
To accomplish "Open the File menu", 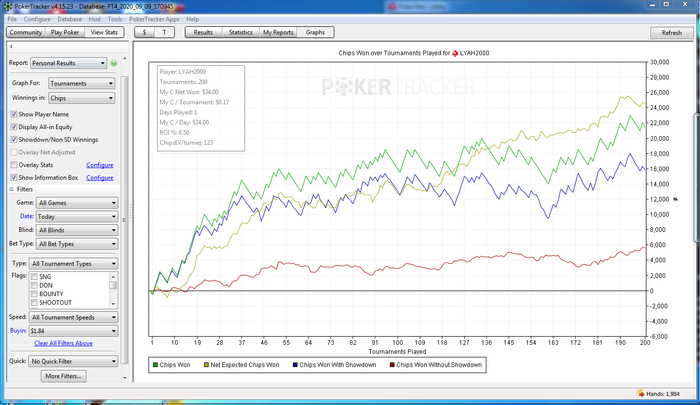I will [x=12, y=19].
